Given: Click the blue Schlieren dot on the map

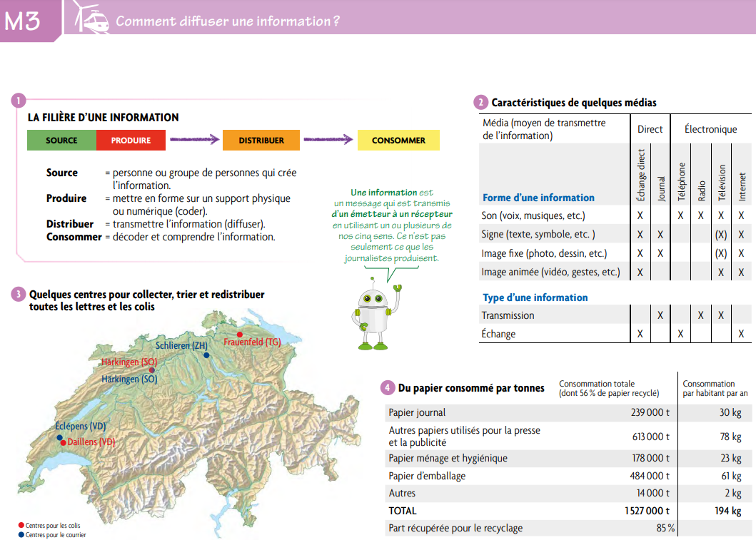Looking at the screenshot, I should (206, 355).
